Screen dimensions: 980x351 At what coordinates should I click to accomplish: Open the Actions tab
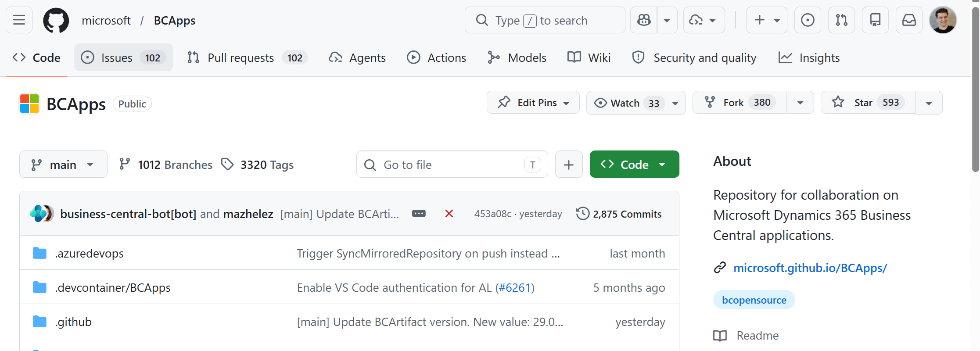point(437,57)
